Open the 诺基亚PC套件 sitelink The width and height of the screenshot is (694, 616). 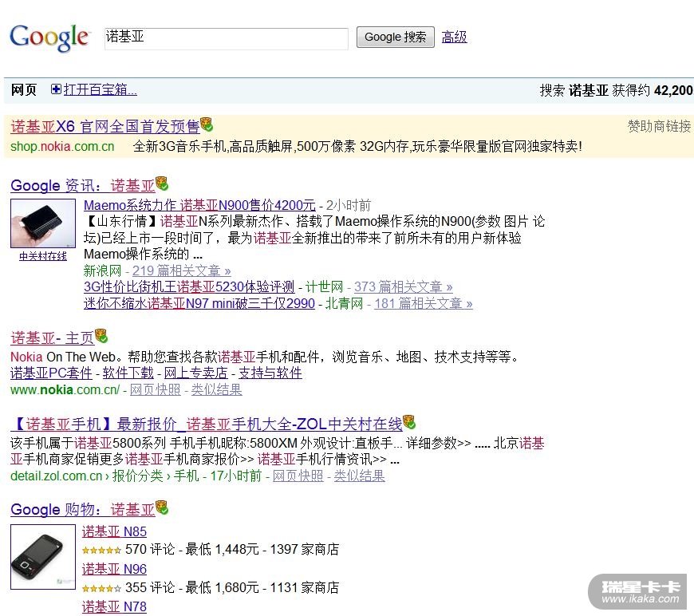[x=51, y=373]
